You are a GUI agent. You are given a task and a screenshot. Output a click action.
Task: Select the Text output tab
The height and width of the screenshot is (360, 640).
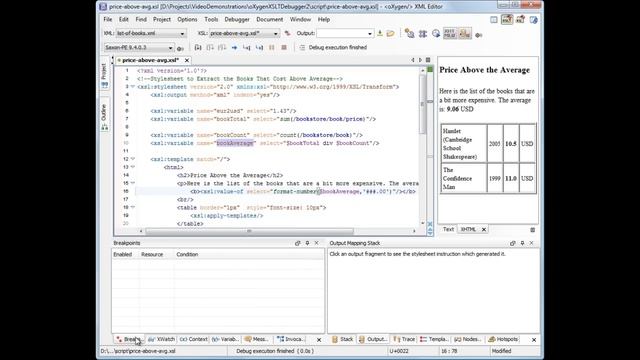click(x=448, y=229)
